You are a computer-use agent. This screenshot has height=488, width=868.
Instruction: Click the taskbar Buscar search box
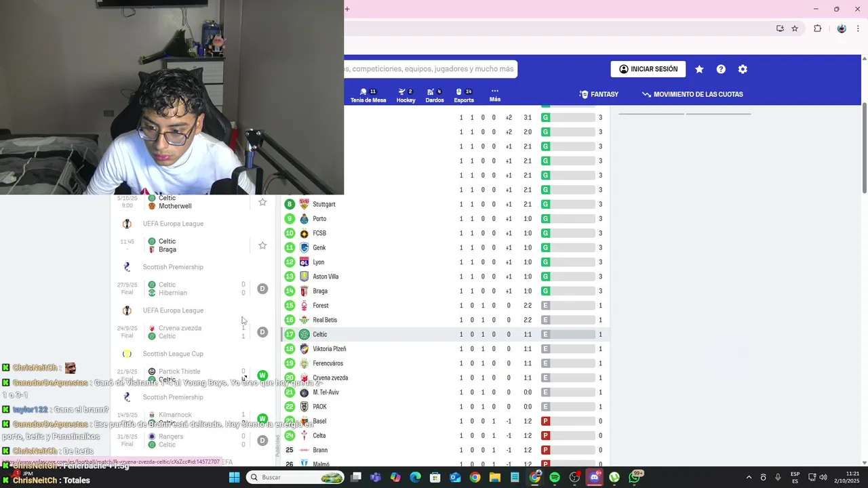tap(296, 477)
